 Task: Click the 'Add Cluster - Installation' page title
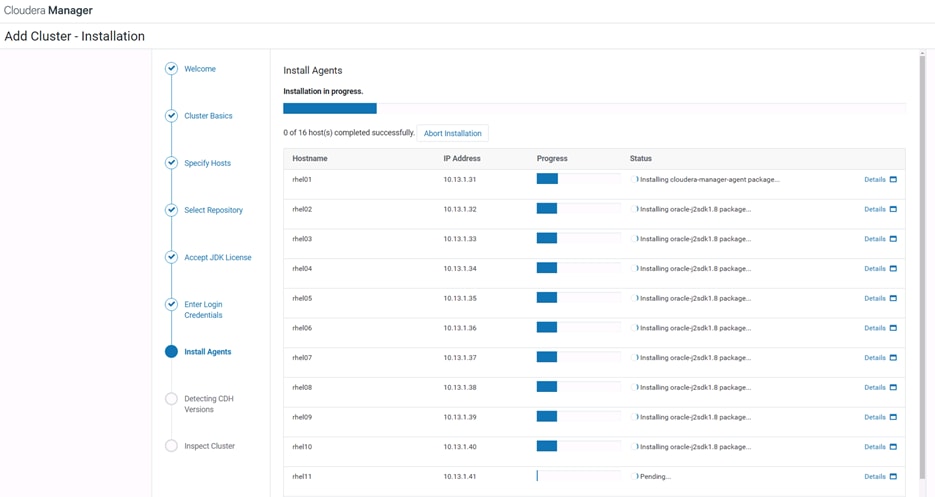tap(75, 36)
